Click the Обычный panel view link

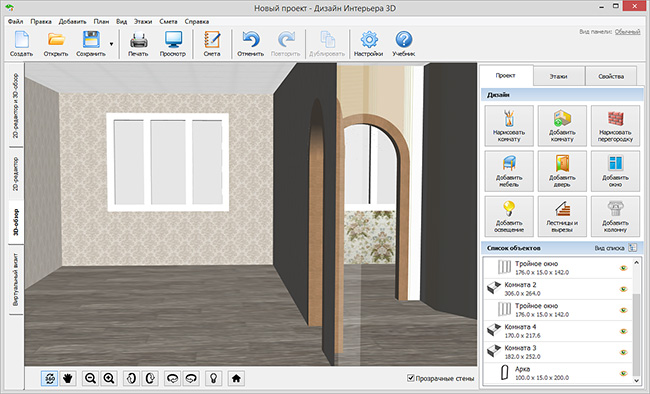627,32
